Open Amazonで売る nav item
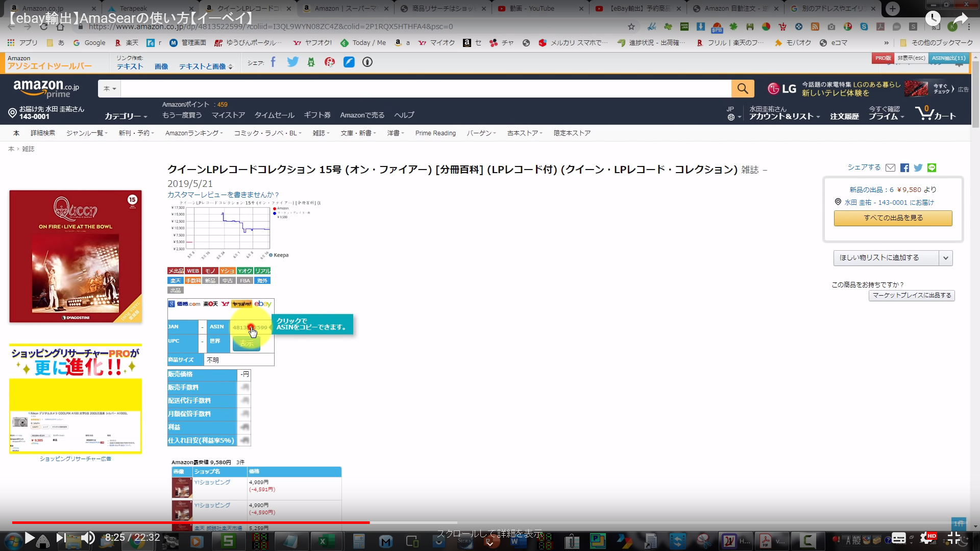Image resolution: width=980 pixels, height=551 pixels. point(362,115)
